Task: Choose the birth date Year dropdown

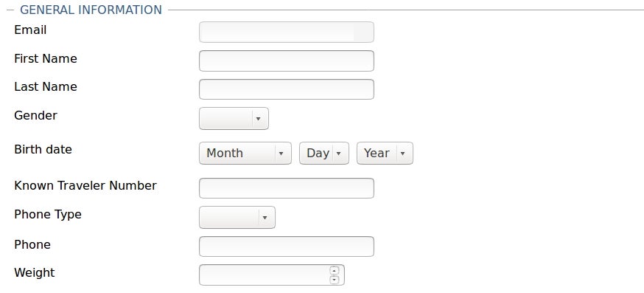Action: (385, 153)
